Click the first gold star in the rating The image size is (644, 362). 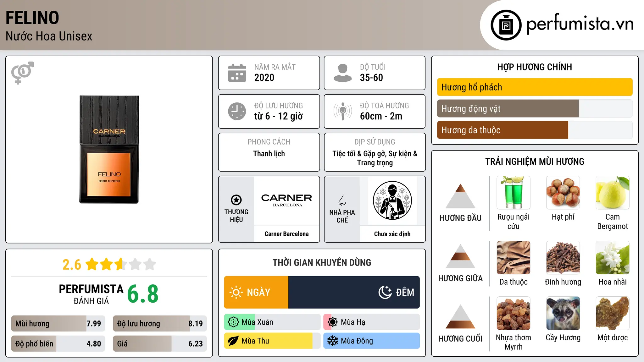pos(92,264)
